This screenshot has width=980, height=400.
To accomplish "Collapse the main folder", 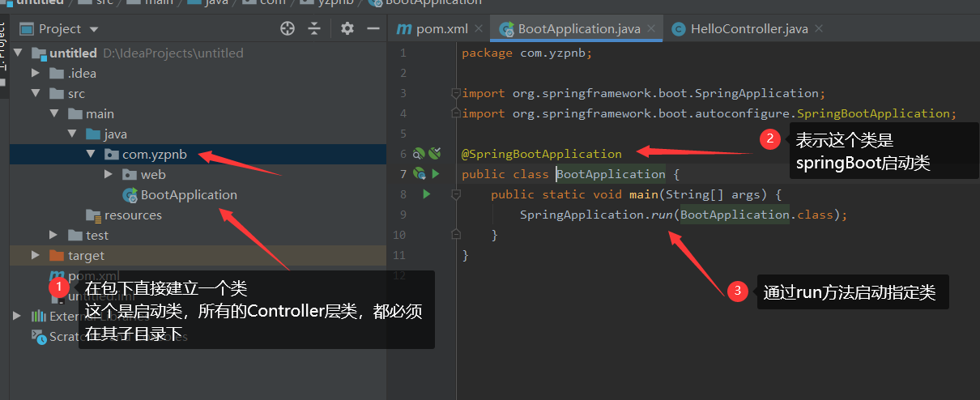I will [x=54, y=113].
